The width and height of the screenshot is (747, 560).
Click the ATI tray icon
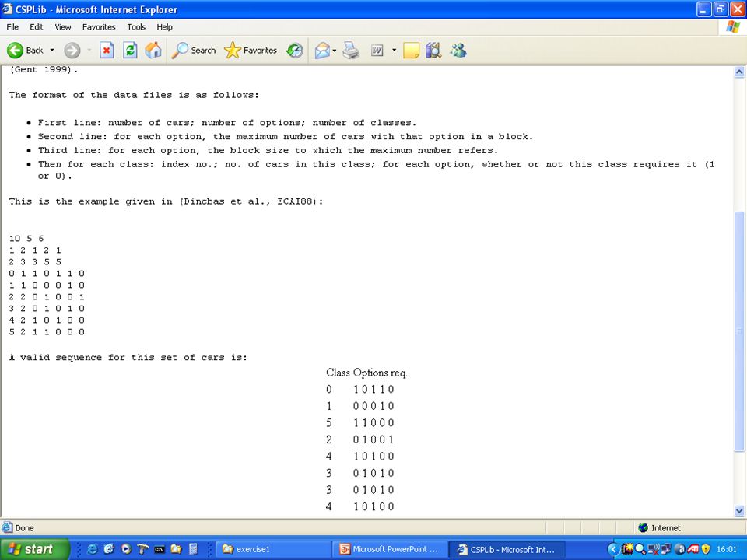point(693,549)
